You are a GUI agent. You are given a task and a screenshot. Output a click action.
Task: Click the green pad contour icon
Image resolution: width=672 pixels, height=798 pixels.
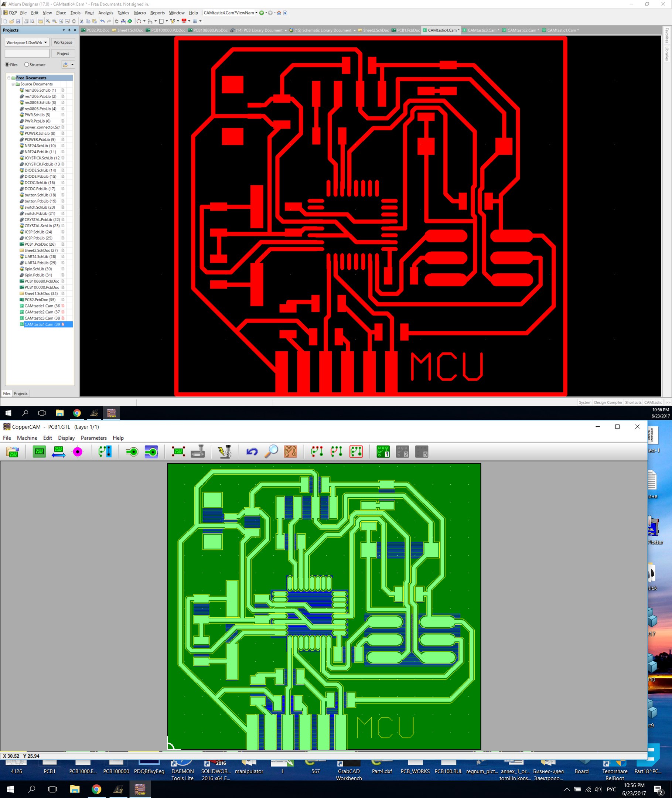(x=132, y=452)
